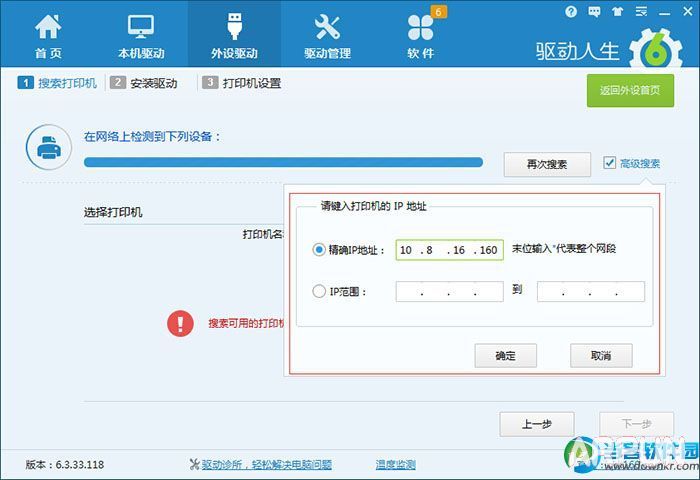Click the wrench icon beside 驱动诊所
Screen dimensions: 700x480
(194, 465)
